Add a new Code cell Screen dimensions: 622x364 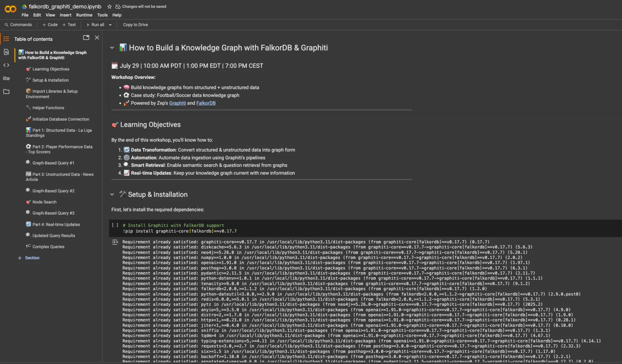pos(50,25)
